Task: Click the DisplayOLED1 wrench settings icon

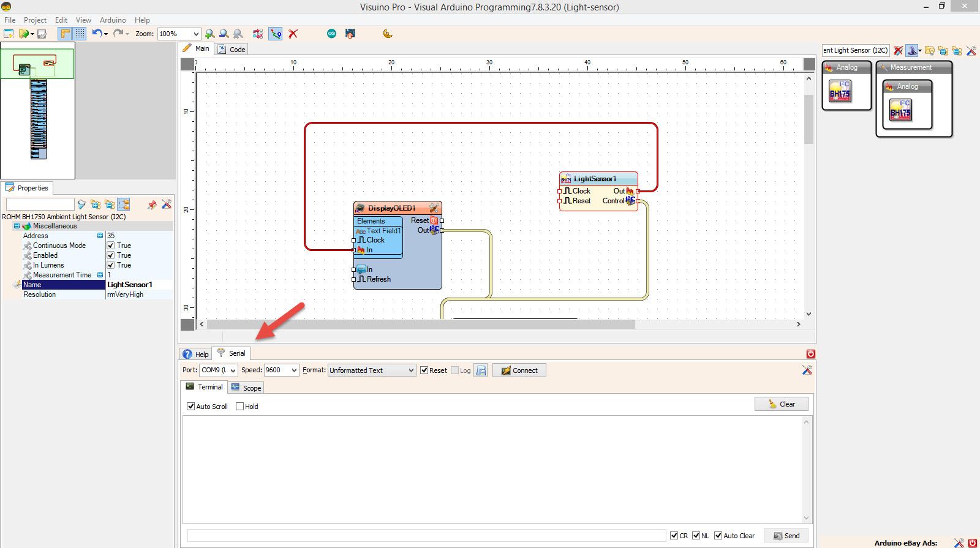Action: point(434,208)
